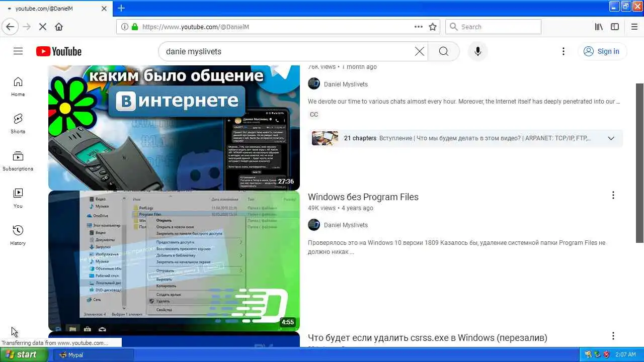This screenshot has height=362, width=644.
Task: Close the youtube.com/@DanielM tab
Action: [104, 9]
